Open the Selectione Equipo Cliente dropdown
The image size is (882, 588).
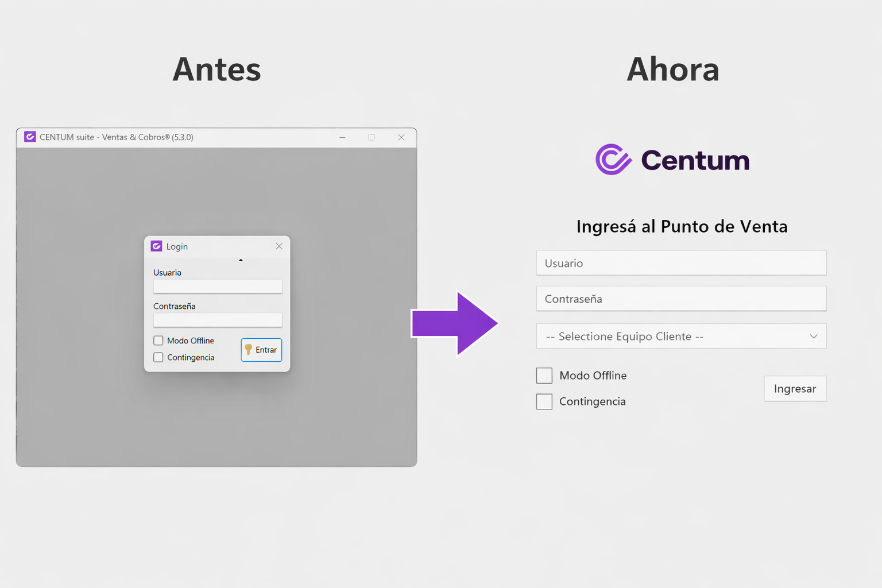tap(682, 336)
